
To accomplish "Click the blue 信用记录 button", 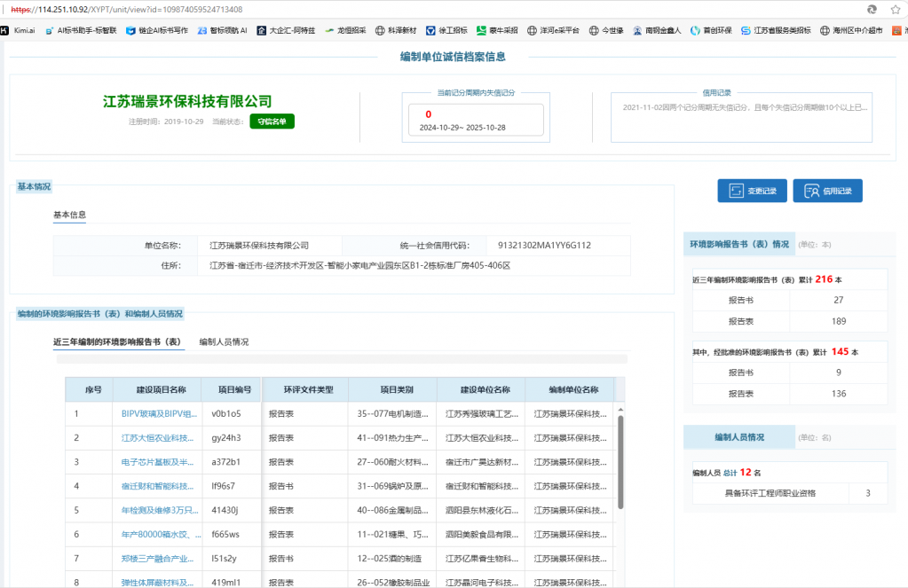I will point(827,191).
